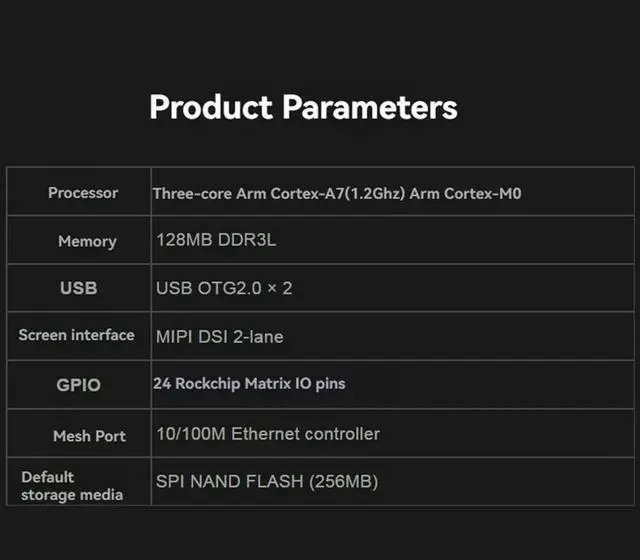The width and height of the screenshot is (640, 560).
Task: Click the 24 Rockchip Matrix IO pins value
Action: point(250,383)
